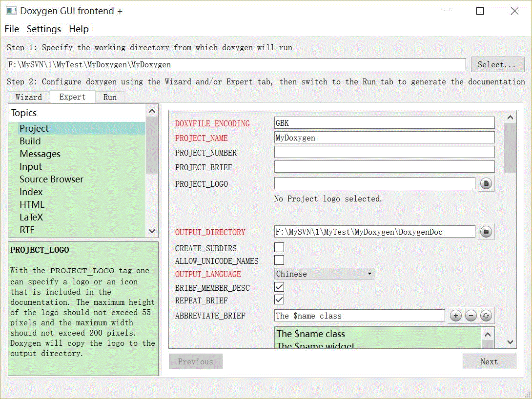Screen dimensions: 532x399
Task: Click the DOXYFILE_ENCODING field containing GBK
Action: (385, 123)
